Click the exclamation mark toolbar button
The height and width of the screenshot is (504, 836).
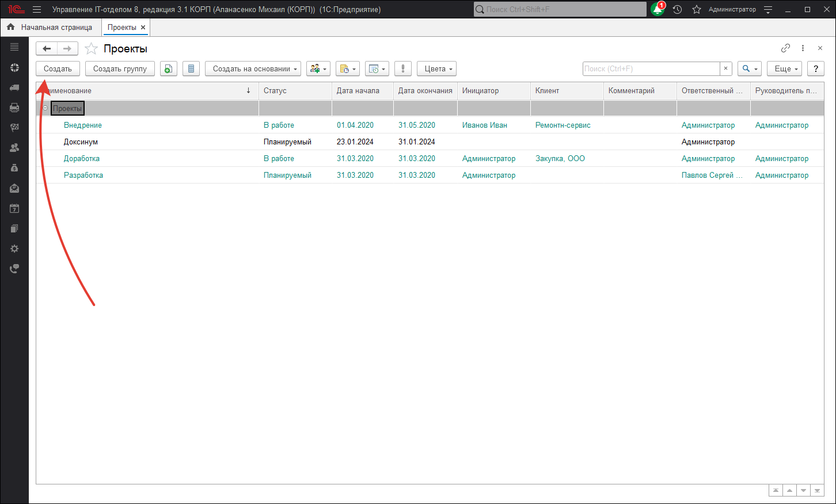(403, 69)
